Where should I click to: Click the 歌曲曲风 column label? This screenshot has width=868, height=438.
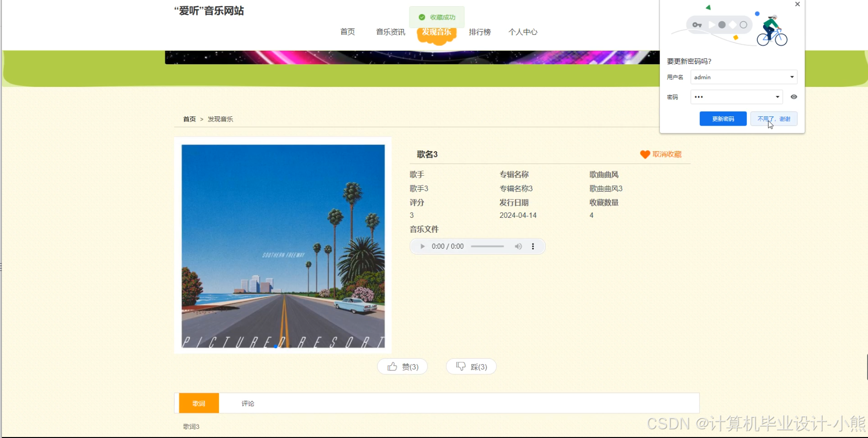point(604,175)
